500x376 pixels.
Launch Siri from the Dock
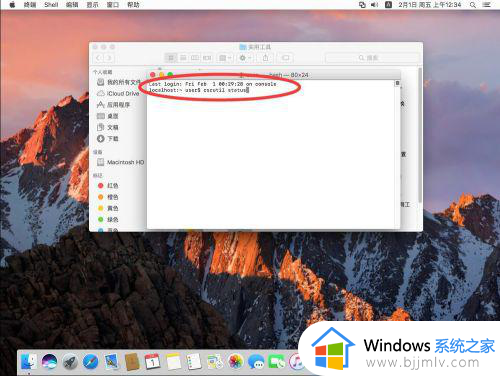49,362
